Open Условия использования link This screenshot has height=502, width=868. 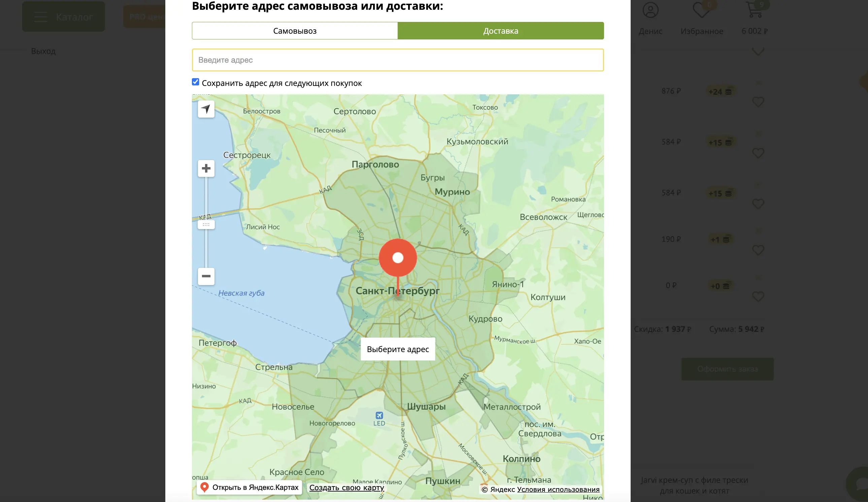coord(558,489)
